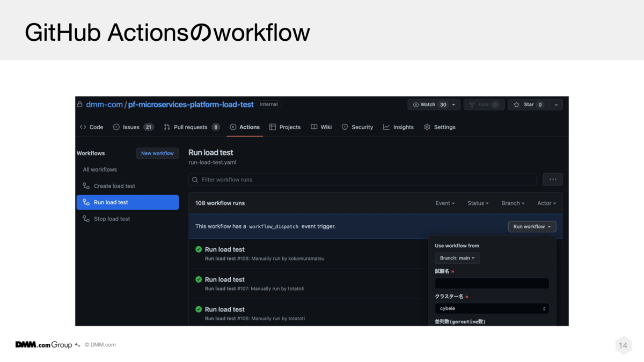Select Stop load test workflow
This screenshot has height=362, width=644.
[x=128, y=219]
